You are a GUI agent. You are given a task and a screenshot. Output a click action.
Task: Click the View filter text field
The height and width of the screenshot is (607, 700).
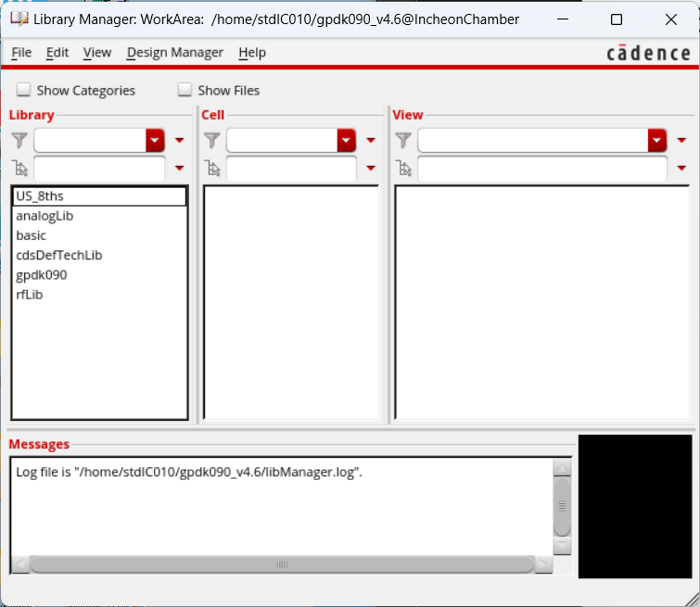[x=533, y=141]
